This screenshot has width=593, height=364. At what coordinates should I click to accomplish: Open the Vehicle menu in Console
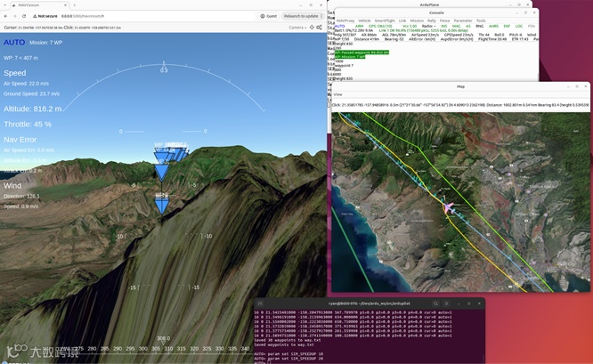tap(364, 20)
